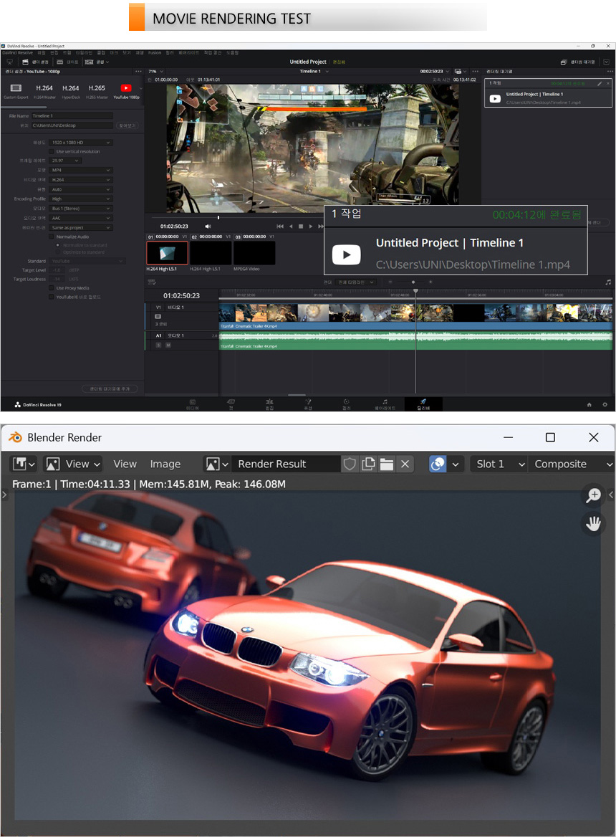Activate the Blender pan hand tool

tap(593, 524)
